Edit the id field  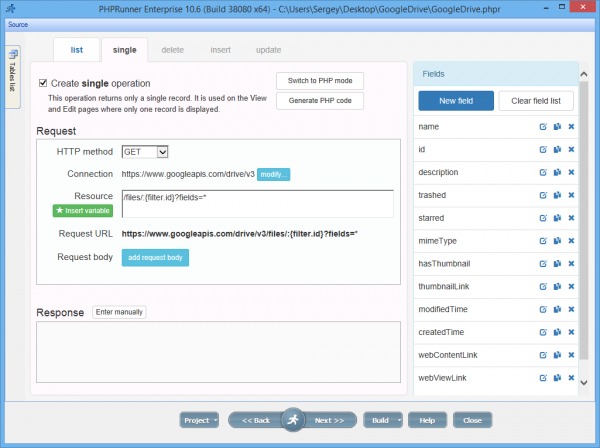(543, 150)
